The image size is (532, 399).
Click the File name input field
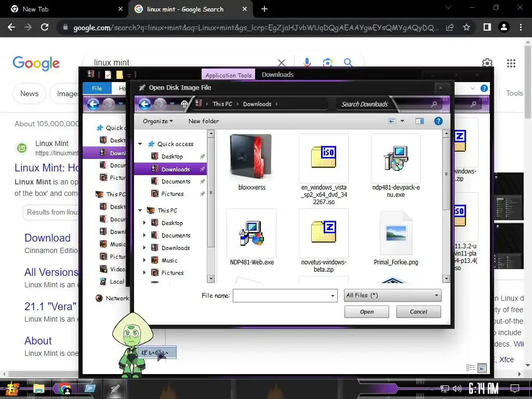[x=281, y=296]
